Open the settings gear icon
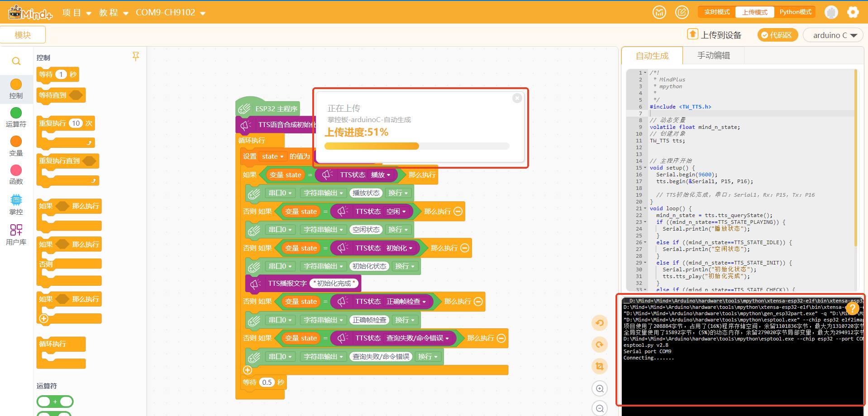Image resolution: width=868 pixels, height=416 pixels. coord(853,12)
